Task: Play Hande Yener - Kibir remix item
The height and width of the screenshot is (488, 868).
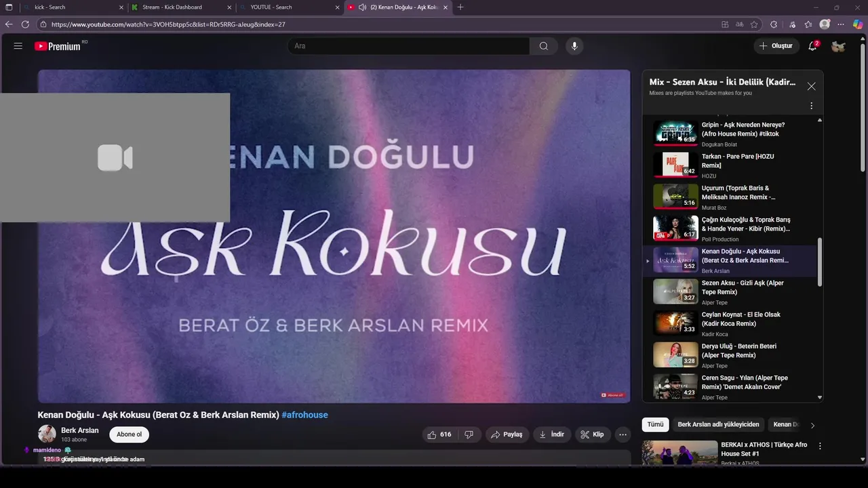Action: (x=729, y=229)
